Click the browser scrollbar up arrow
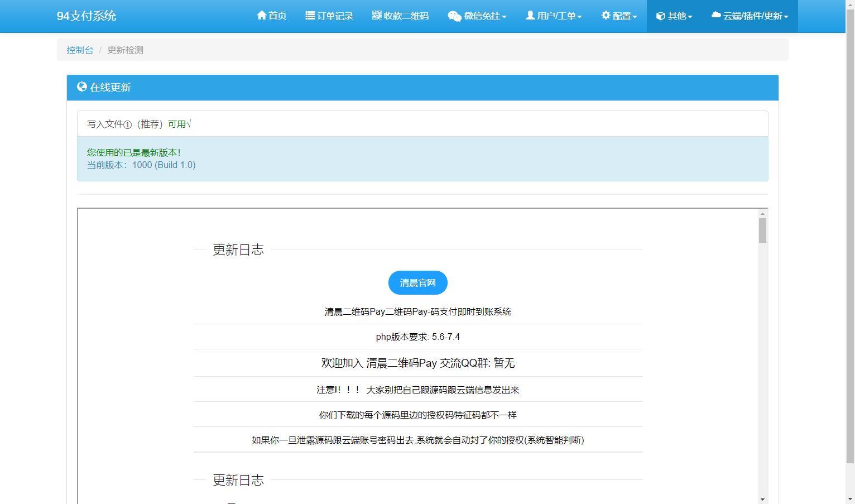Viewport: 855px width, 504px height. pos(851,4)
